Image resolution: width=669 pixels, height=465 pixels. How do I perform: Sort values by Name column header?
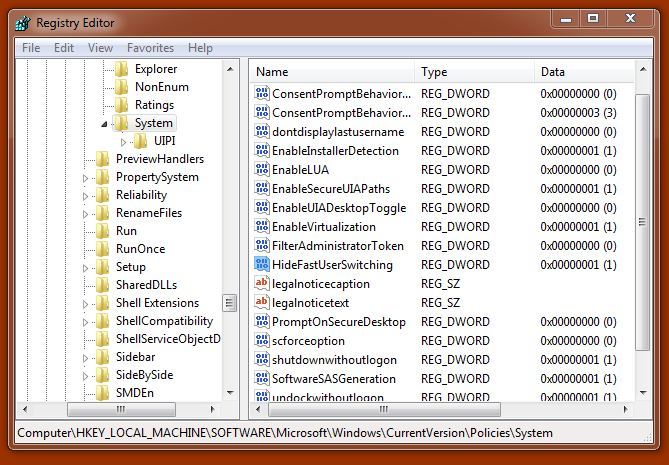click(332, 72)
